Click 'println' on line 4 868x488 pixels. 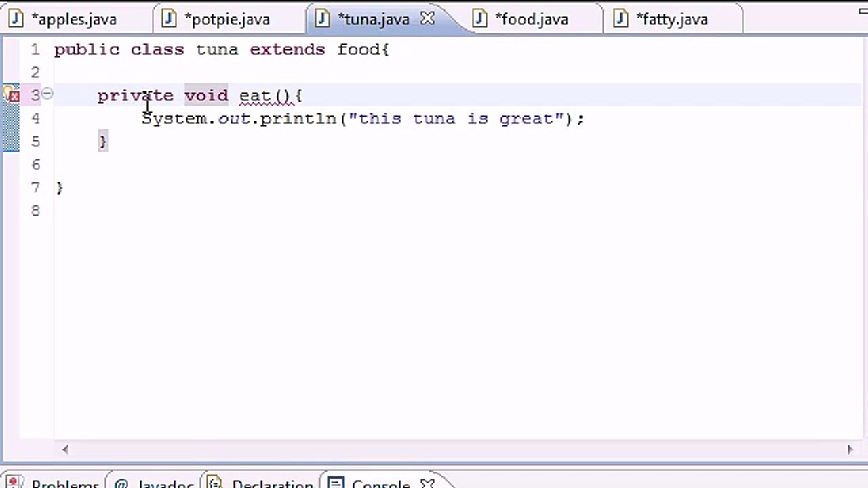tap(298, 119)
